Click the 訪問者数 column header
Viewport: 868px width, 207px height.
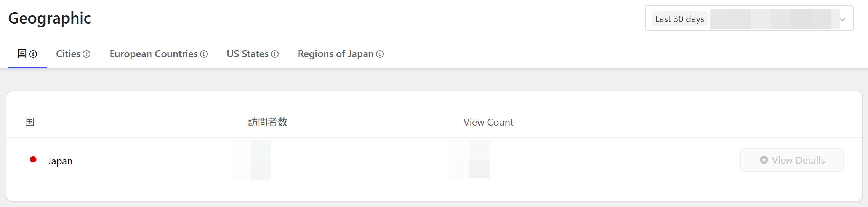[x=267, y=122]
